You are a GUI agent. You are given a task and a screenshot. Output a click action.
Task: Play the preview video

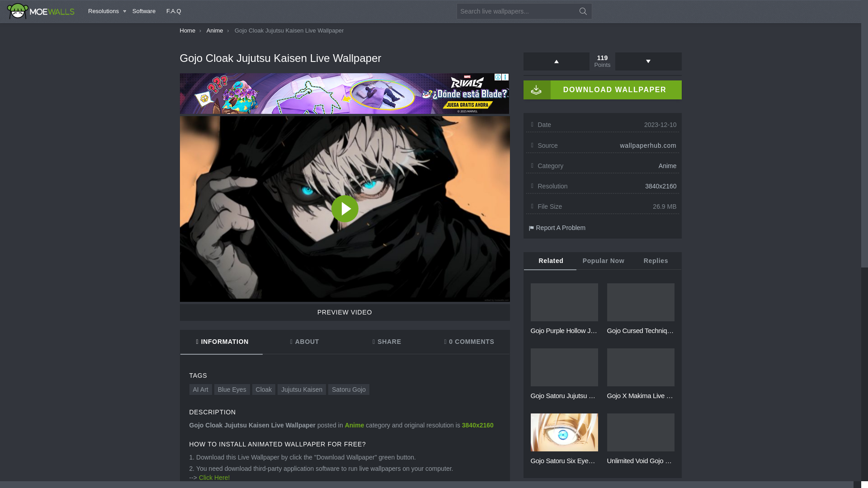click(345, 209)
